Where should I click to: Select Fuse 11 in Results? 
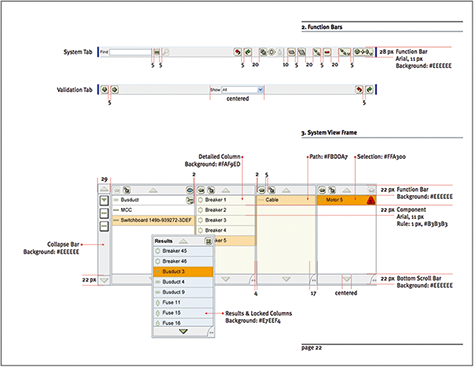183,303
